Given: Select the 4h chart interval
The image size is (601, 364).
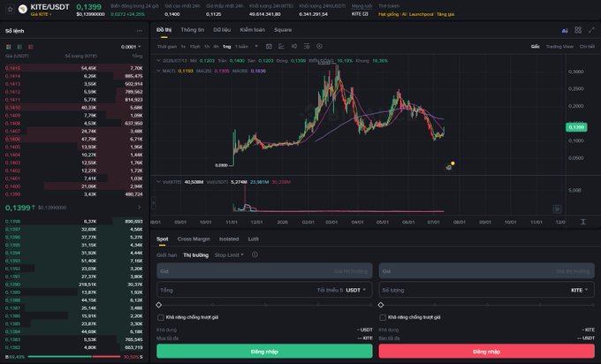Looking at the screenshot, I should coord(217,46).
